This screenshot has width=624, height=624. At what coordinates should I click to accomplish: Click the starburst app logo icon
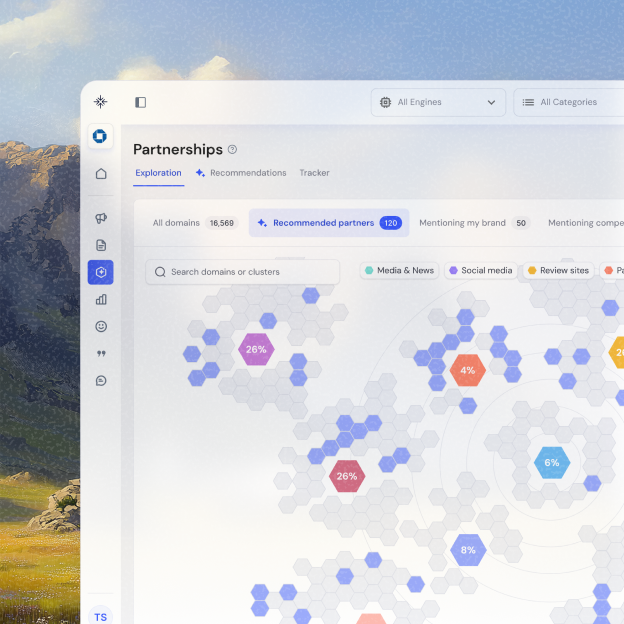coord(101,102)
